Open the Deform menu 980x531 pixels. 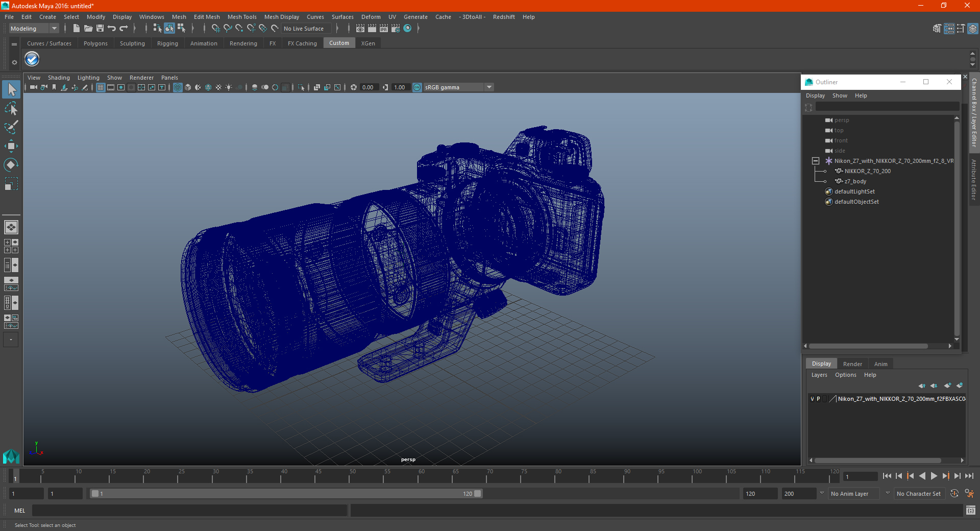(x=371, y=17)
